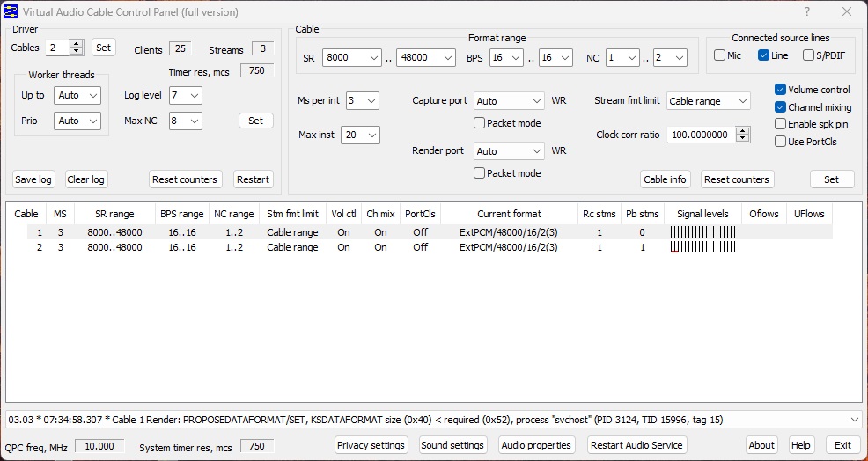Open Audio properties
This screenshot has height=461, width=868.
pos(536,445)
